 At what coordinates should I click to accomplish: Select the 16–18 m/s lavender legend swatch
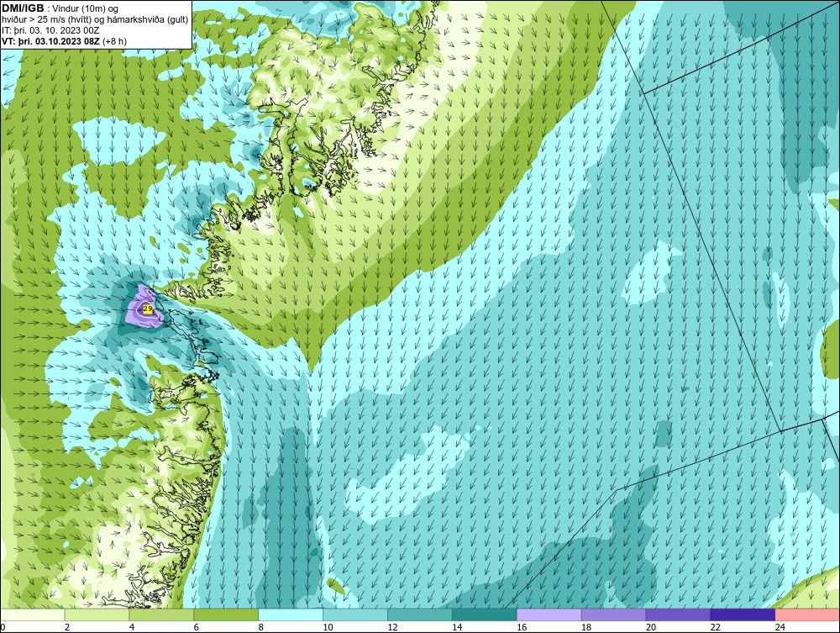(x=549, y=615)
